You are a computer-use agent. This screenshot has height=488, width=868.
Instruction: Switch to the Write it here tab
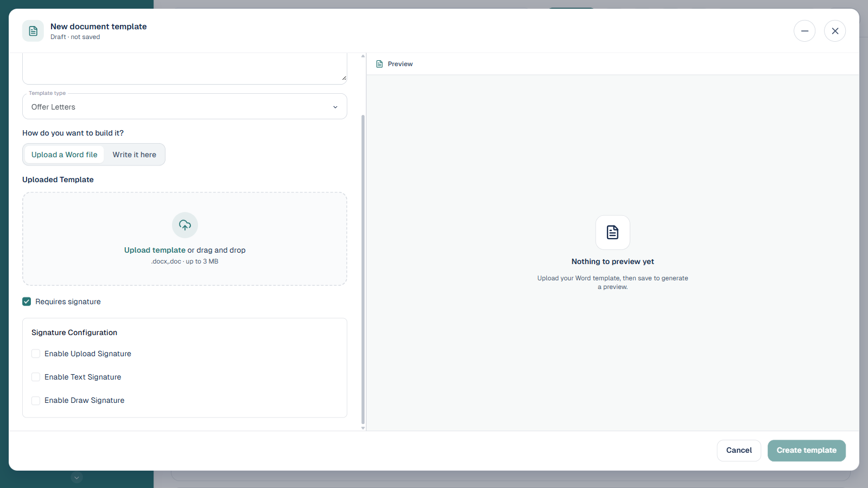click(135, 155)
